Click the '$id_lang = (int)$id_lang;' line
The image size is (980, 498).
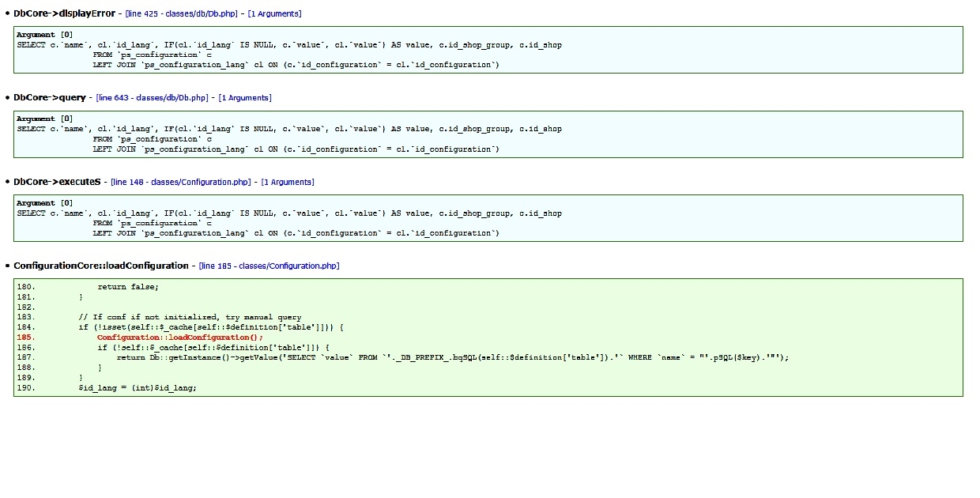[x=138, y=388]
